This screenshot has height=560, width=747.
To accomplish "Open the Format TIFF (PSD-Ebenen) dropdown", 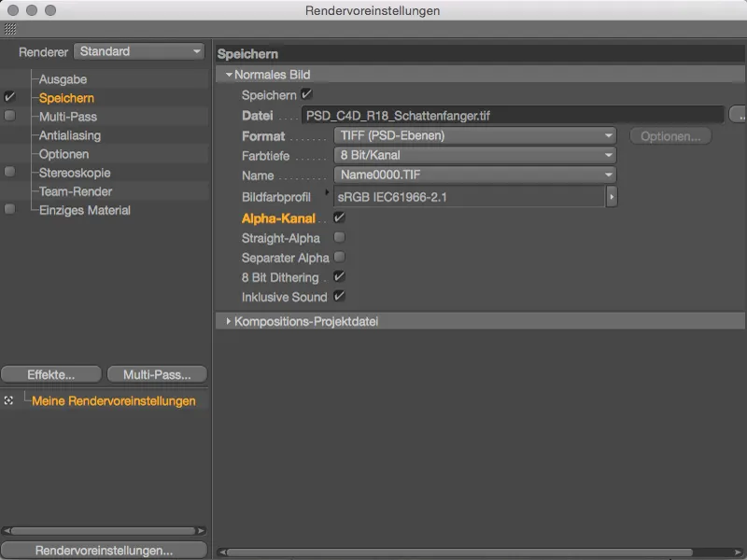I will [x=475, y=135].
